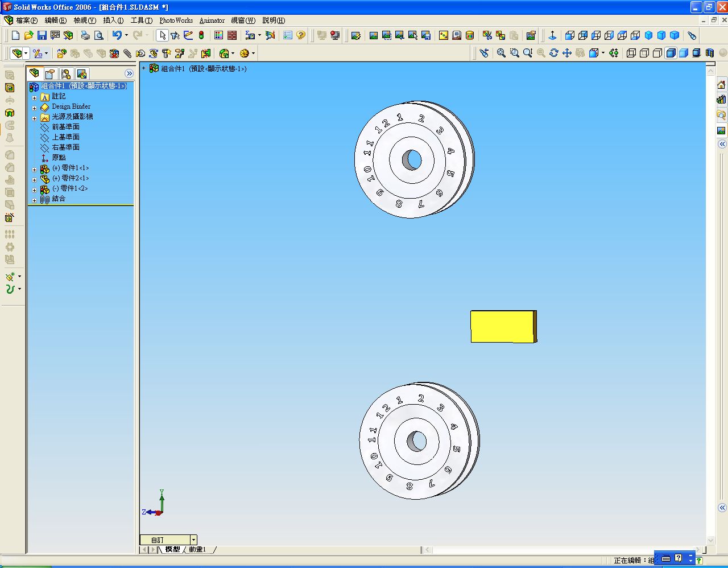Click the Zoom to Fit icon
Viewport: 728px width, 568px height.
501,53
